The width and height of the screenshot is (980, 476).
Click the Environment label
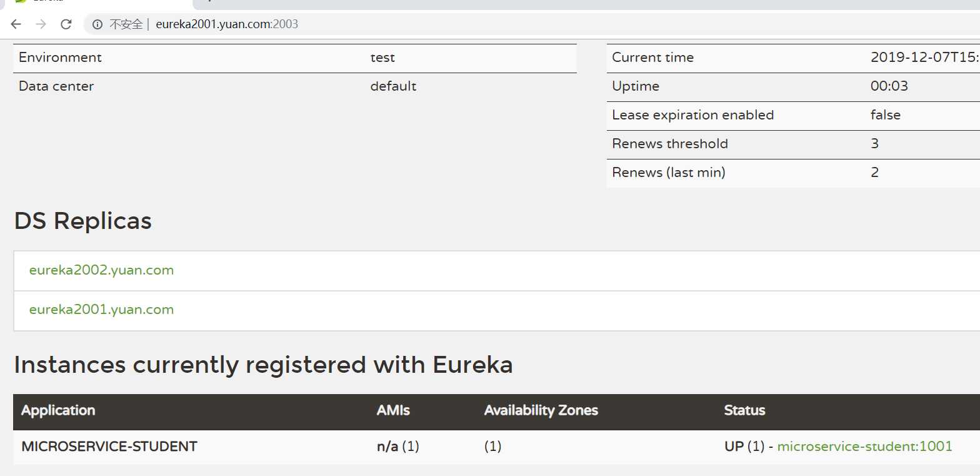(60, 58)
